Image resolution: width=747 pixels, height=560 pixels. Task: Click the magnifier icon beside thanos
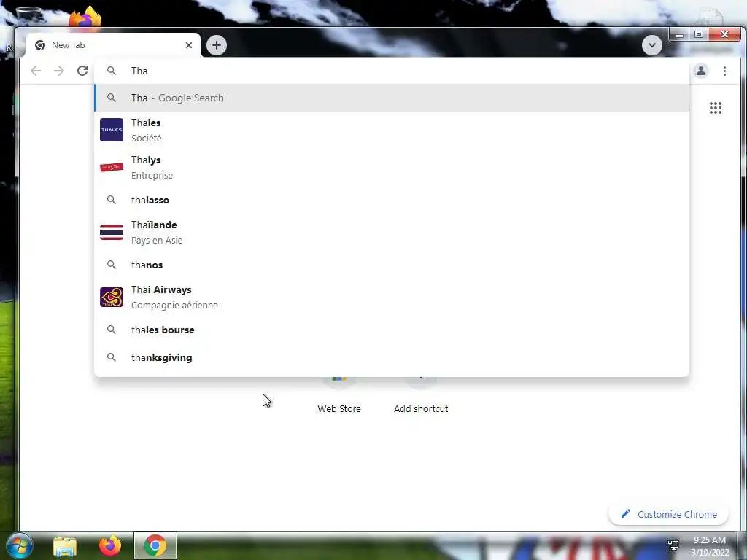pos(111,265)
